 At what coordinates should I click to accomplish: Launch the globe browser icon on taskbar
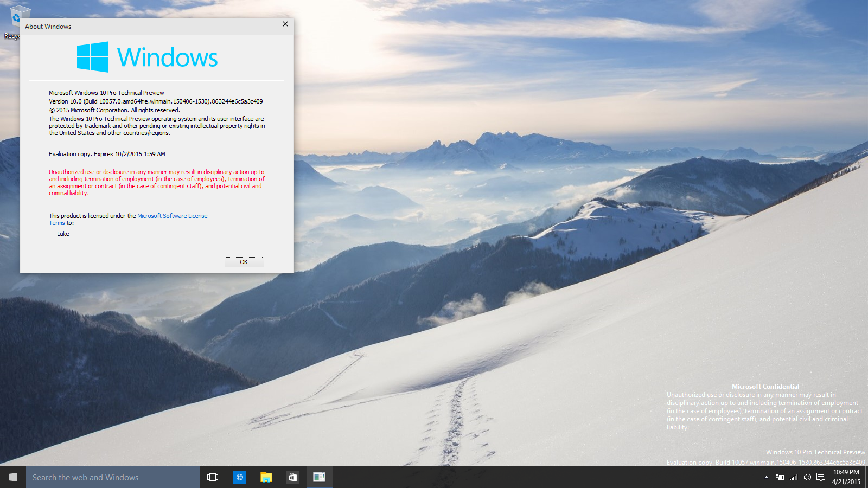coord(239,477)
